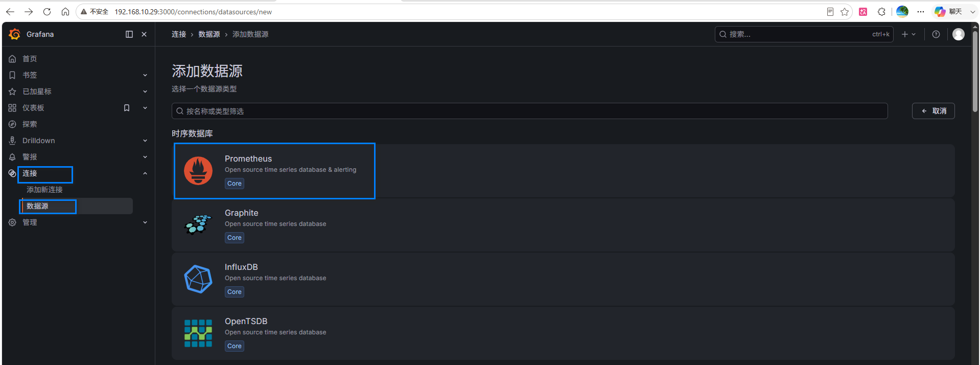This screenshot has height=365, width=980.
Task: Click the address bar URL
Action: [x=193, y=12]
